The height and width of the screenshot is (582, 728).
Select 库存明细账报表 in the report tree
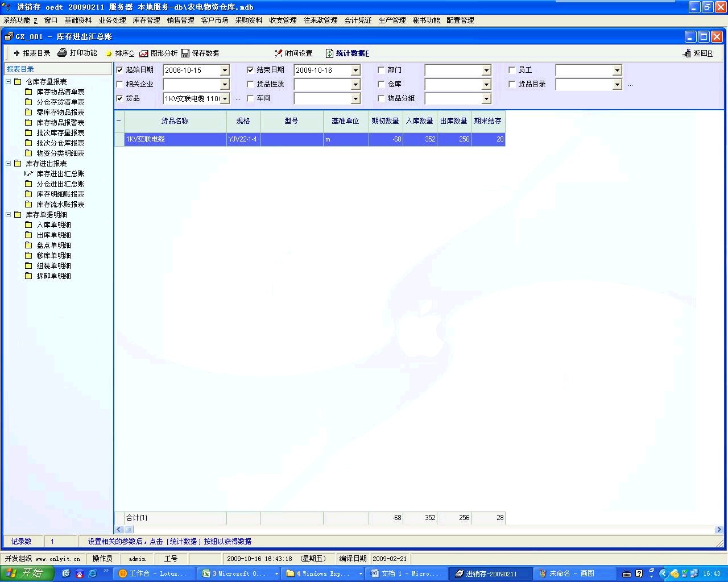[x=60, y=194]
